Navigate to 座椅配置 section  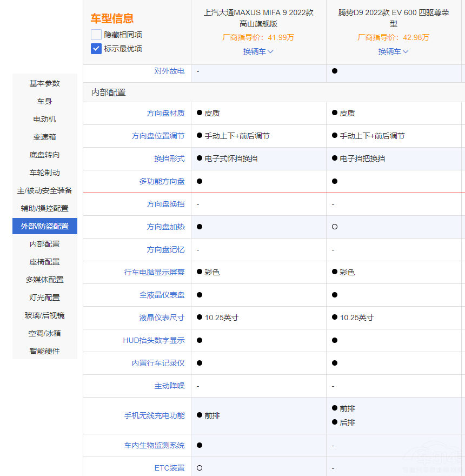tap(45, 262)
